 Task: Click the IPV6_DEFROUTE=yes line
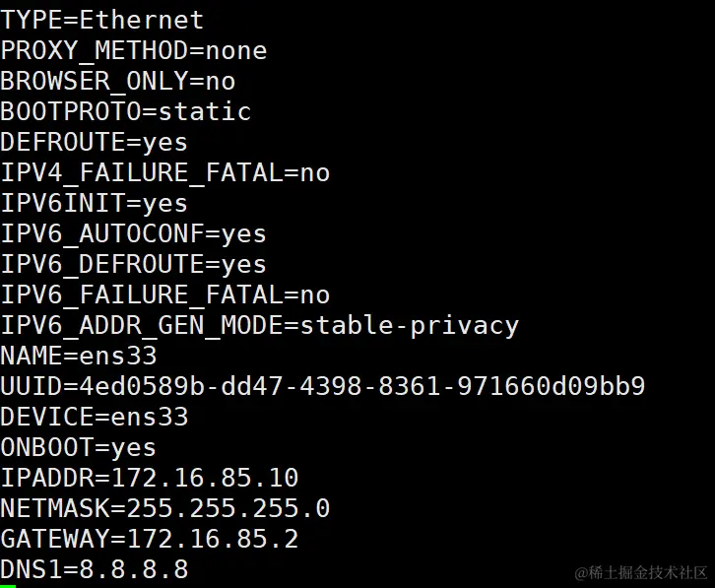(x=134, y=264)
